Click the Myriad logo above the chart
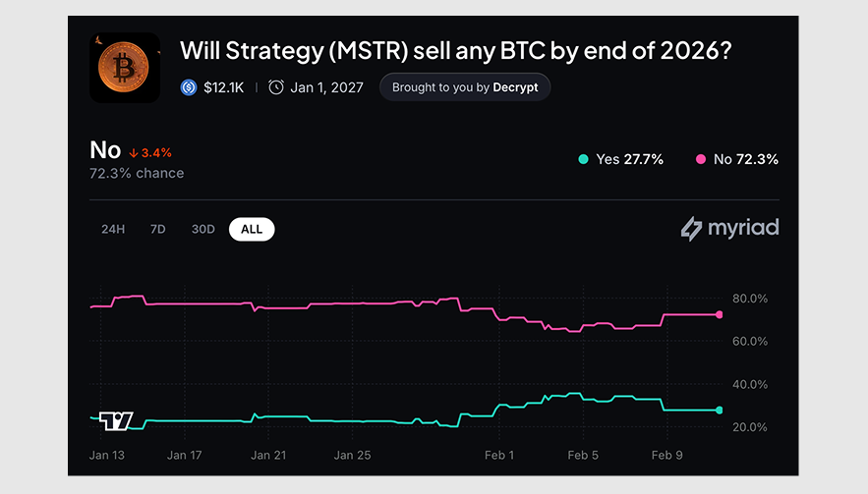 pyautogui.click(x=729, y=229)
